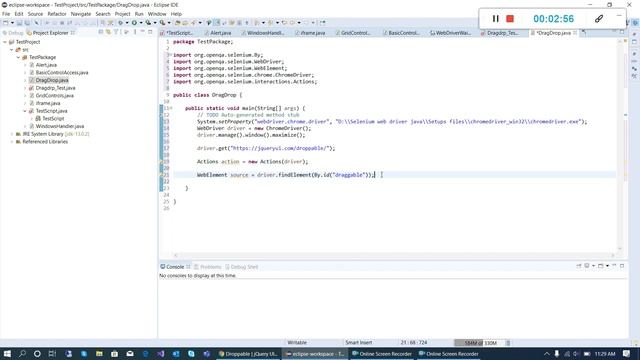The width and height of the screenshot is (640, 360).
Task: Minimize the Console view
Action: [614, 266]
